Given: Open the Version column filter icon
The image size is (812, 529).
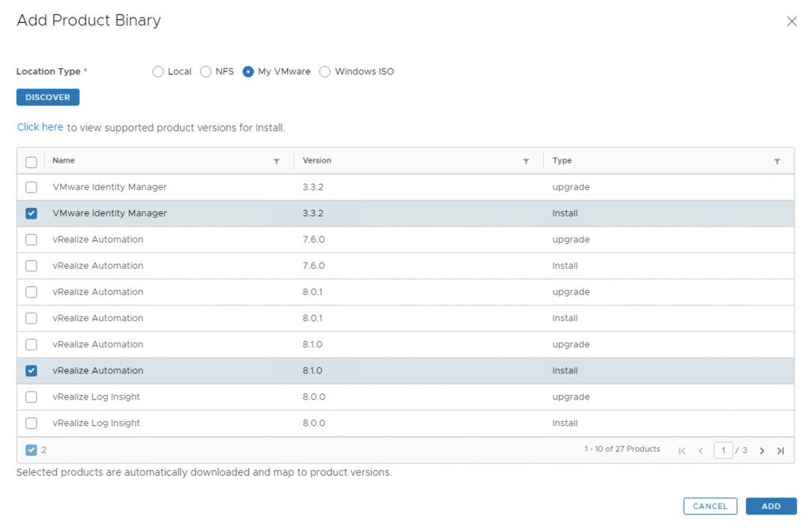Looking at the screenshot, I should coord(526,161).
